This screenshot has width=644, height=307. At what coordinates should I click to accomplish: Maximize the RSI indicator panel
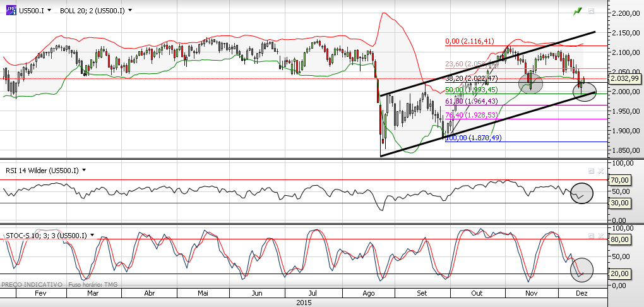592,171
